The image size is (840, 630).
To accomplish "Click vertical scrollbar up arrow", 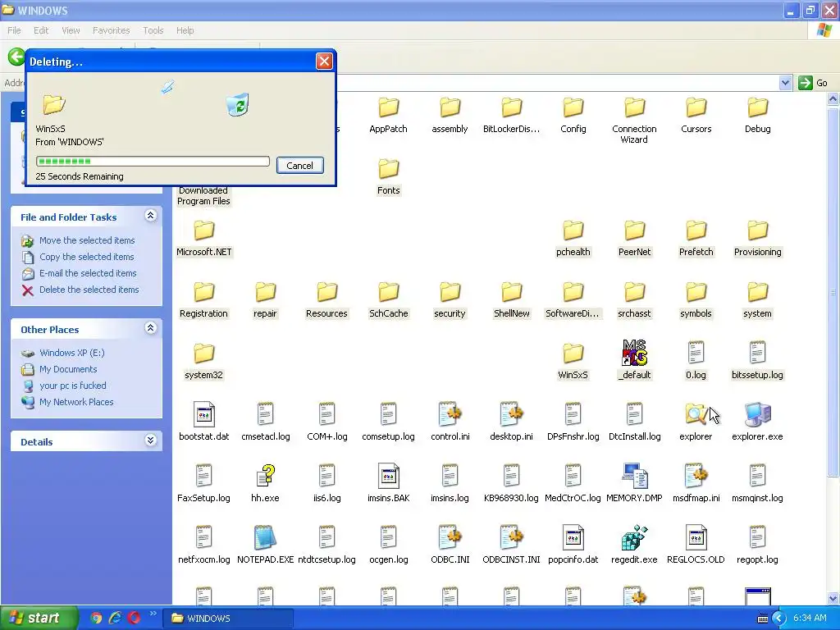I will pyautogui.click(x=833, y=98).
